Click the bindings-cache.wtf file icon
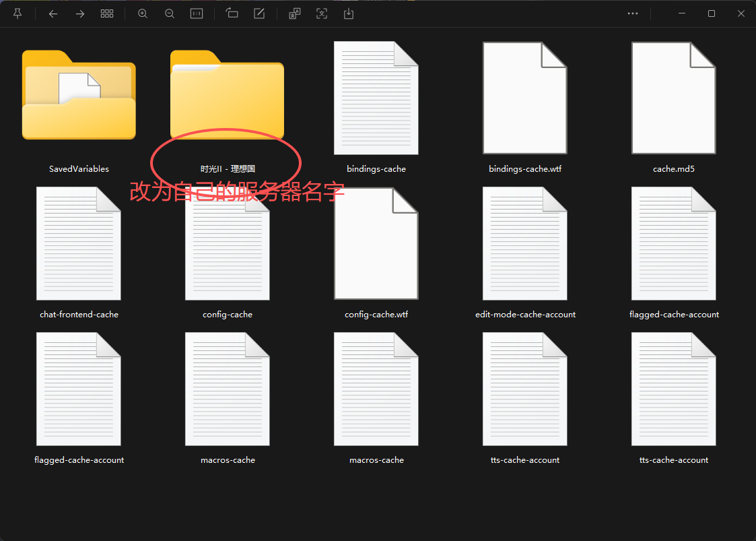 [525, 98]
